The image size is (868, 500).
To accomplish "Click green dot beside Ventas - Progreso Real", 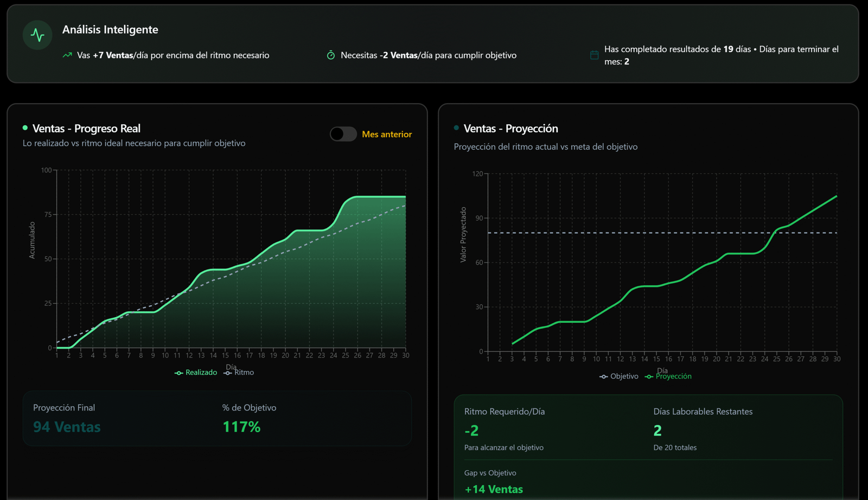I will click(x=25, y=128).
